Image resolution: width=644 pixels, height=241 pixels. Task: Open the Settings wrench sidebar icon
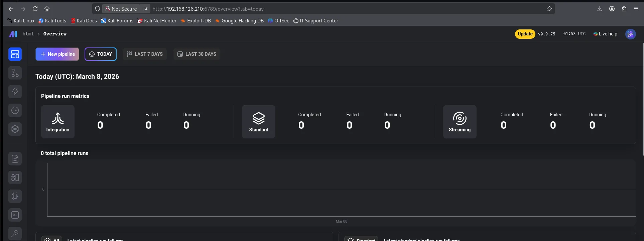click(x=15, y=234)
